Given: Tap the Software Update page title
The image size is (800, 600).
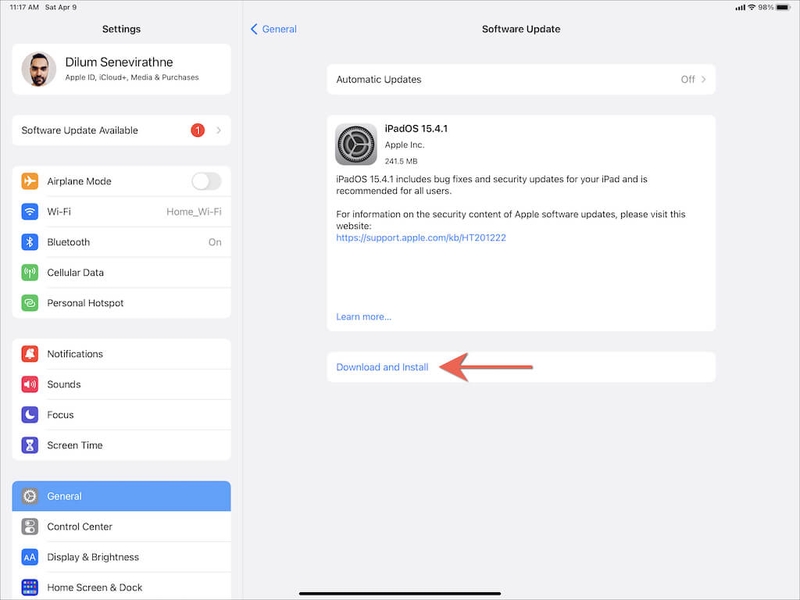Looking at the screenshot, I should pyautogui.click(x=521, y=29).
